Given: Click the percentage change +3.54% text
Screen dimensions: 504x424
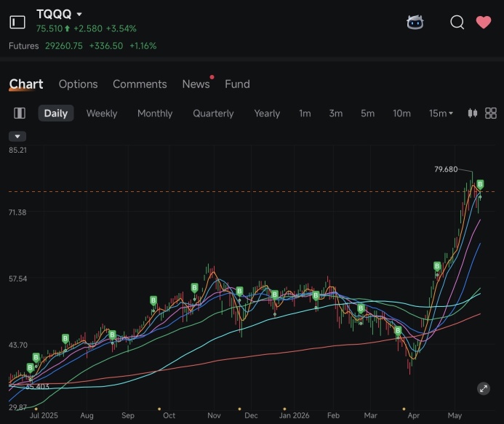Looking at the screenshot, I should coord(121,28).
